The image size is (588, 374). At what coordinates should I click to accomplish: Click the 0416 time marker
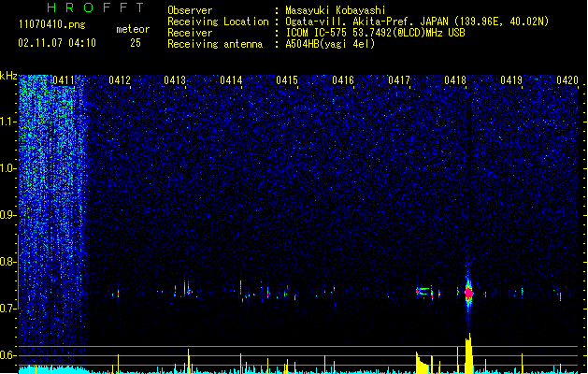tap(343, 80)
